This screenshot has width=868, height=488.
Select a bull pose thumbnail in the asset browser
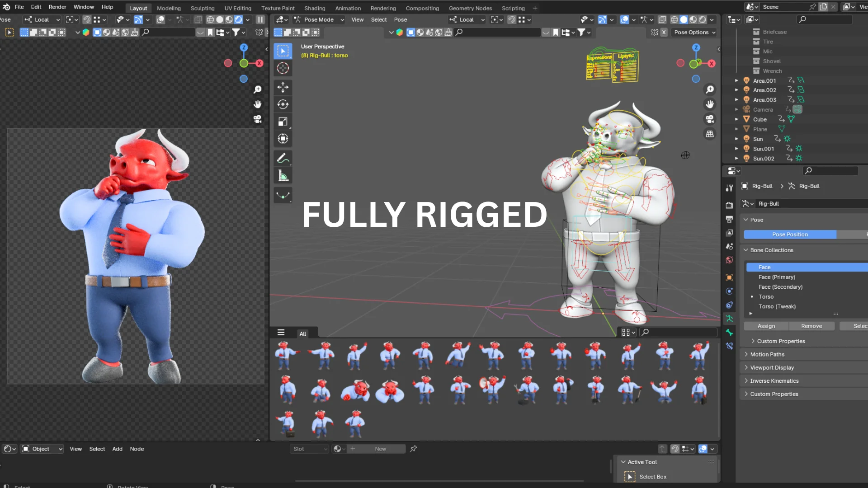[286, 355]
